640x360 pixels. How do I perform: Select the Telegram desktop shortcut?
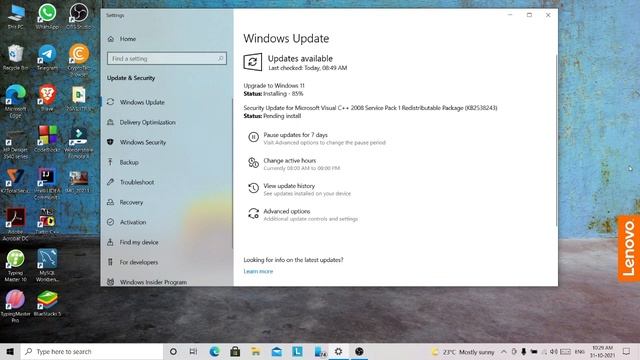(47, 58)
